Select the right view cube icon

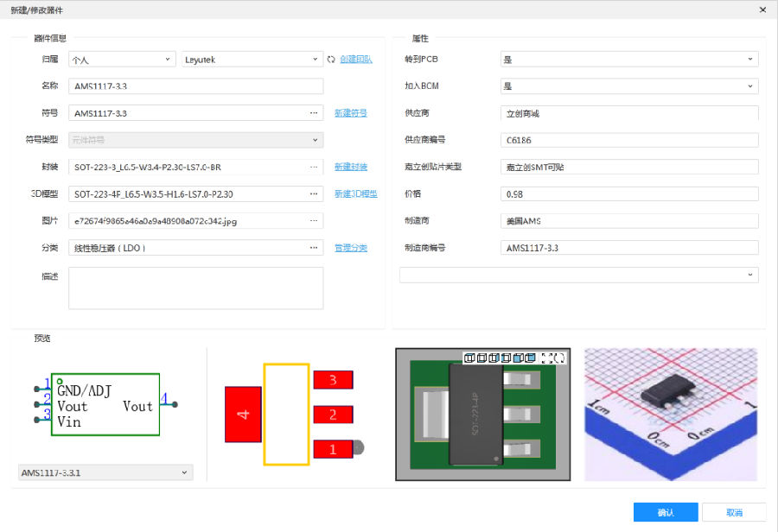coord(494,358)
